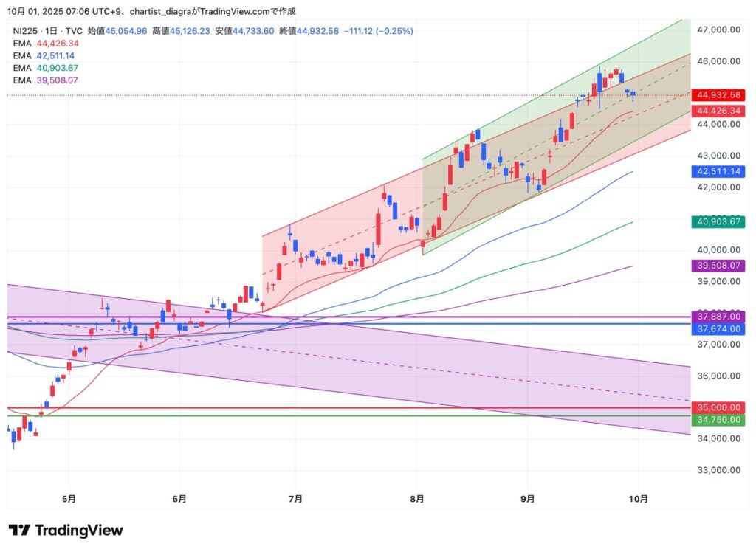Click the TradingView logo icon

point(18,531)
